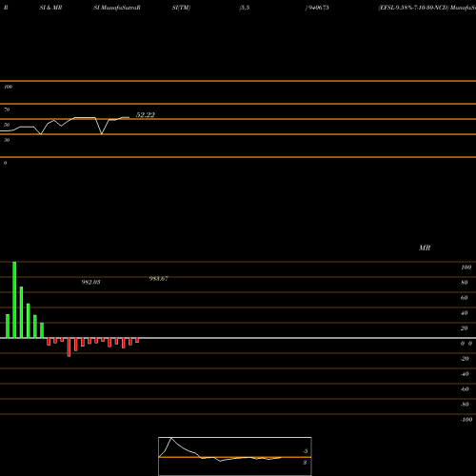Click the longest red histogram bar
The image size is (476, 476).
69,347
